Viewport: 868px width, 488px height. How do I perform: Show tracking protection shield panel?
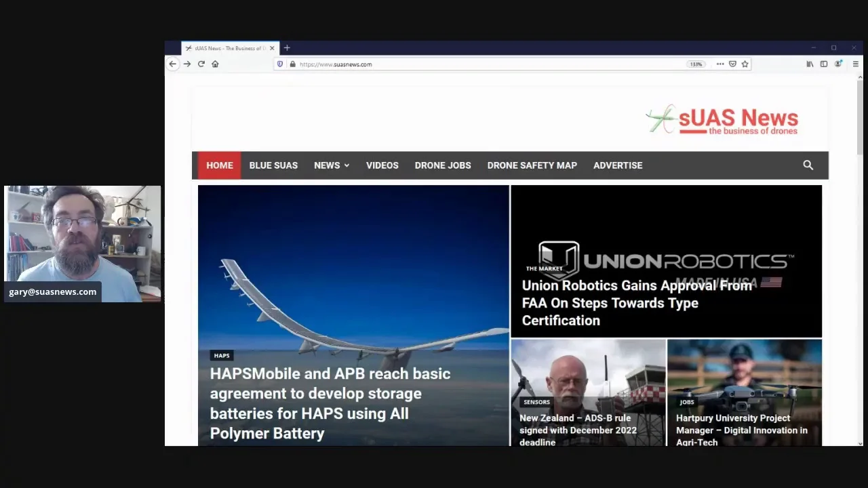coord(280,64)
